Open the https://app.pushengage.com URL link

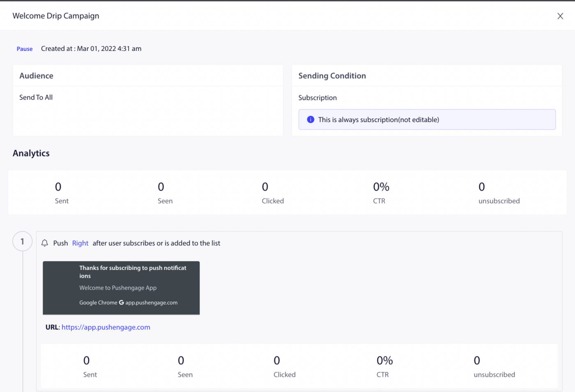click(x=106, y=327)
